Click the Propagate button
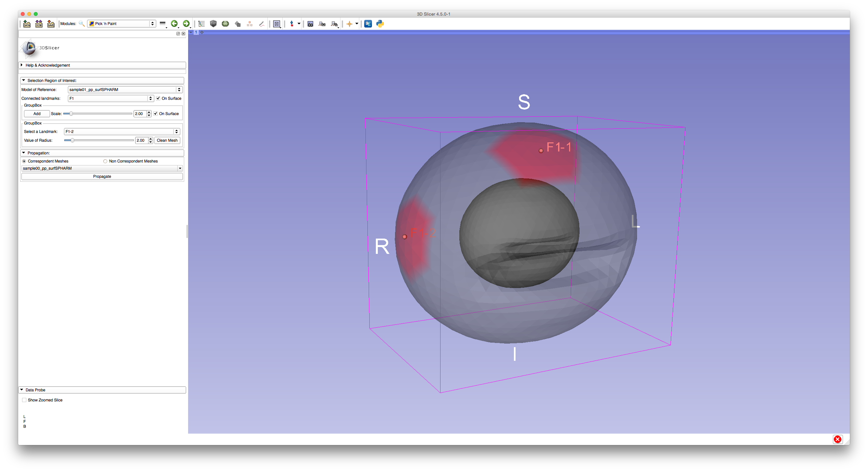The height and width of the screenshot is (471, 868). pyautogui.click(x=102, y=177)
